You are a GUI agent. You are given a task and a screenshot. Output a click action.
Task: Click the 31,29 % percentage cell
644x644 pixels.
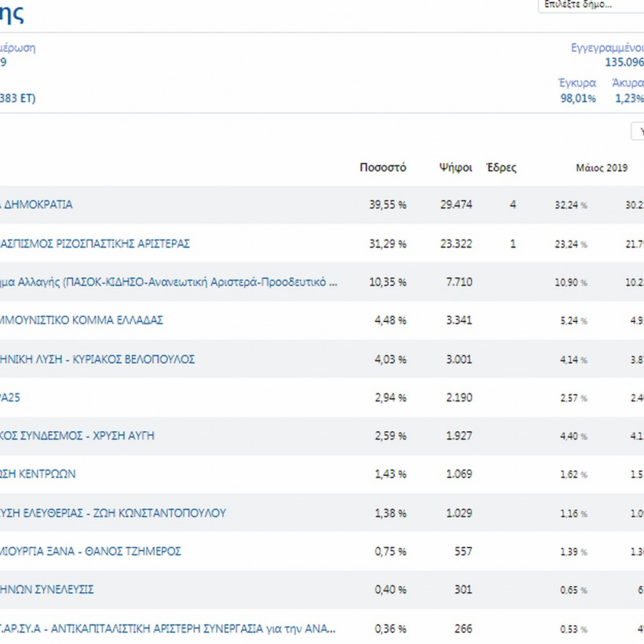point(388,244)
